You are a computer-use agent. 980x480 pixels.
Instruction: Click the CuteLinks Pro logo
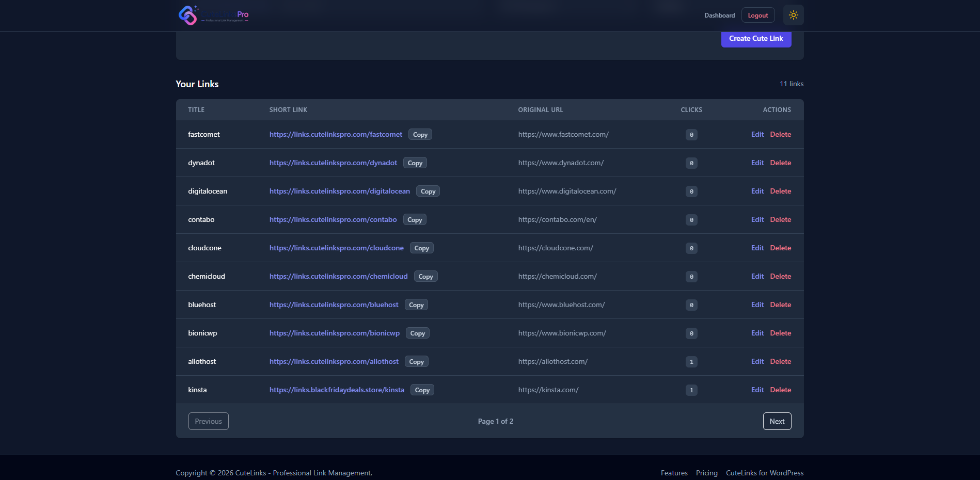(x=213, y=15)
